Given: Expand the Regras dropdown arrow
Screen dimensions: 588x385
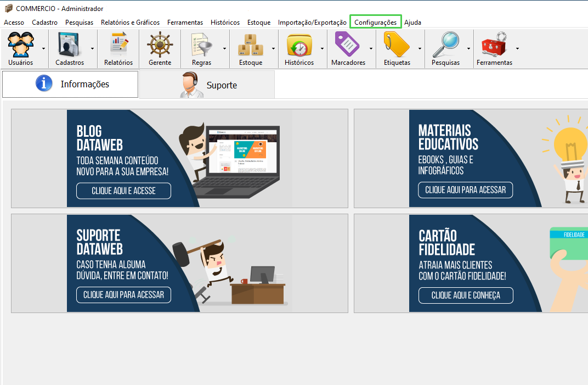Looking at the screenshot, I should pyautogui.click(x=224, y=49).
